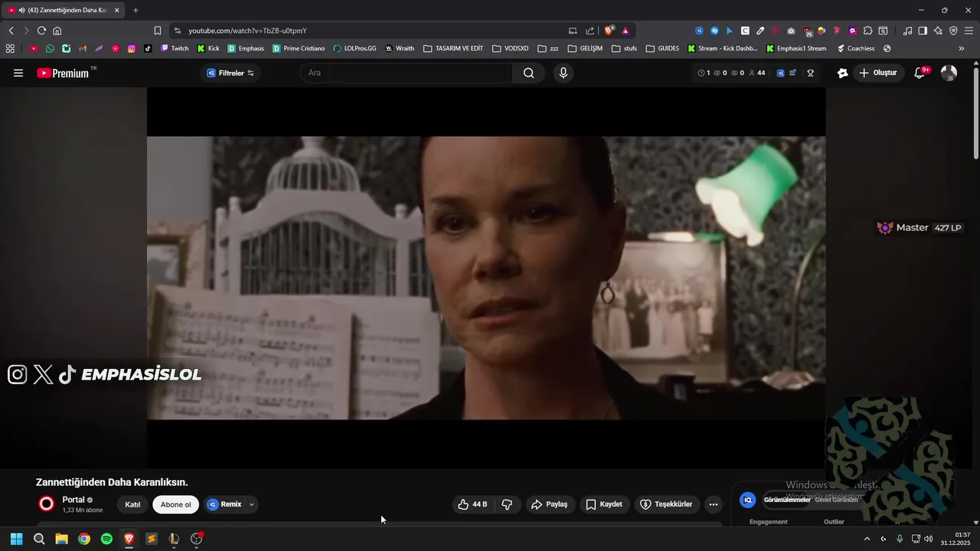Reload the page
980x551 pixels.
pos(41,31)
